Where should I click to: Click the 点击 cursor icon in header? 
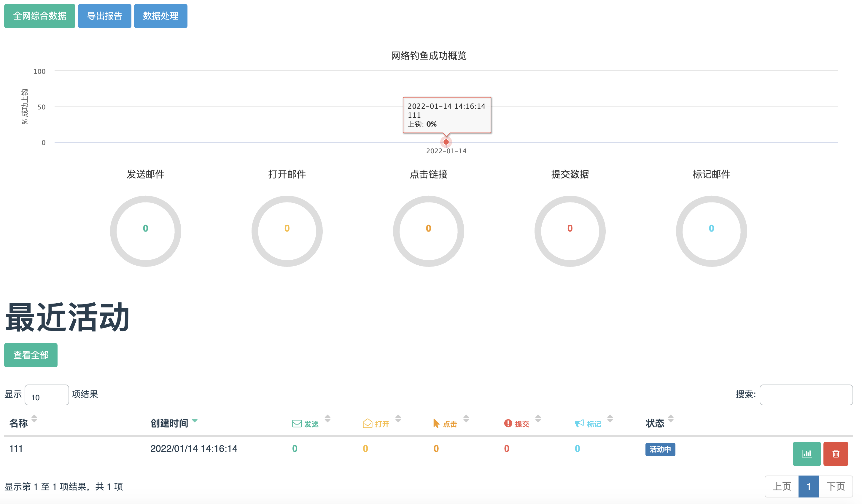pyautogui.click(x=436, y=423)
